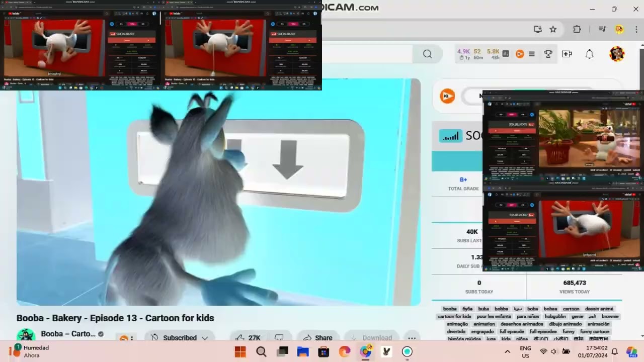The image size is (644, 362).
Task: Open the YouTube account avatar menu
Action: (x=617, y=54)
